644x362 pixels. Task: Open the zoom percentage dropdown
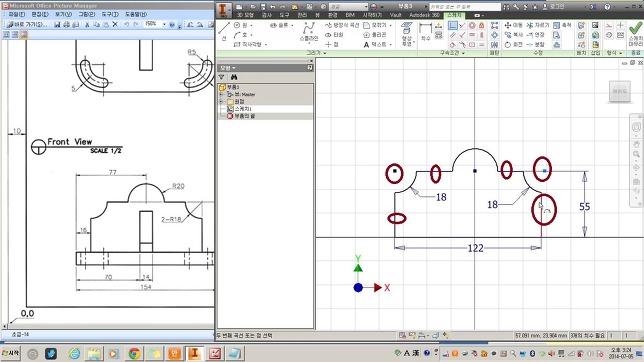coord(164,24)
